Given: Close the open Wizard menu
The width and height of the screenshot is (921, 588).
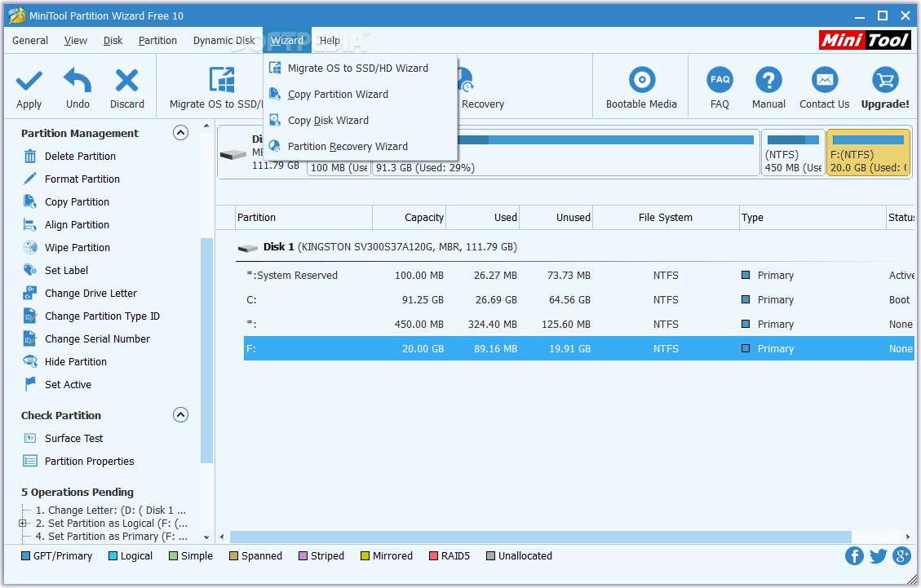Looking at the screenshot, I should pos(287,41).
